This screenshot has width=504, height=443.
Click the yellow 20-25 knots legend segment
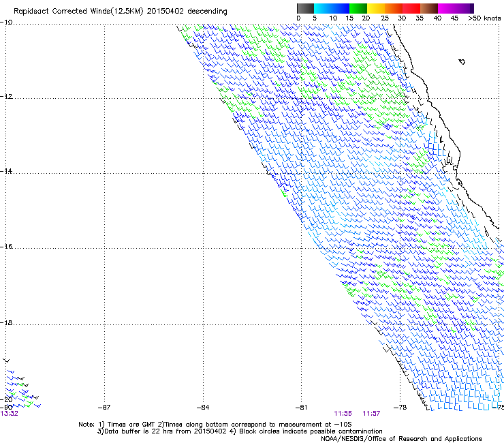tap(376, 8)
